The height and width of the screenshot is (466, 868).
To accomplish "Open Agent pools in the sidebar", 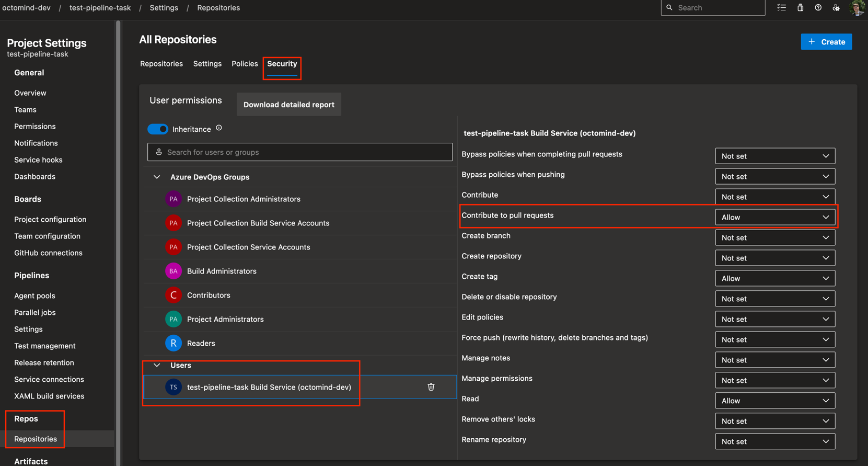I will (34, 296).
